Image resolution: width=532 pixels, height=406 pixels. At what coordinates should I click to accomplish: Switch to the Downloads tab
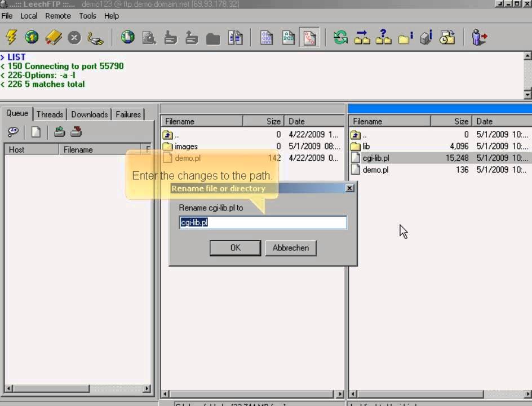pyautogui.click(x=89, y=114)
